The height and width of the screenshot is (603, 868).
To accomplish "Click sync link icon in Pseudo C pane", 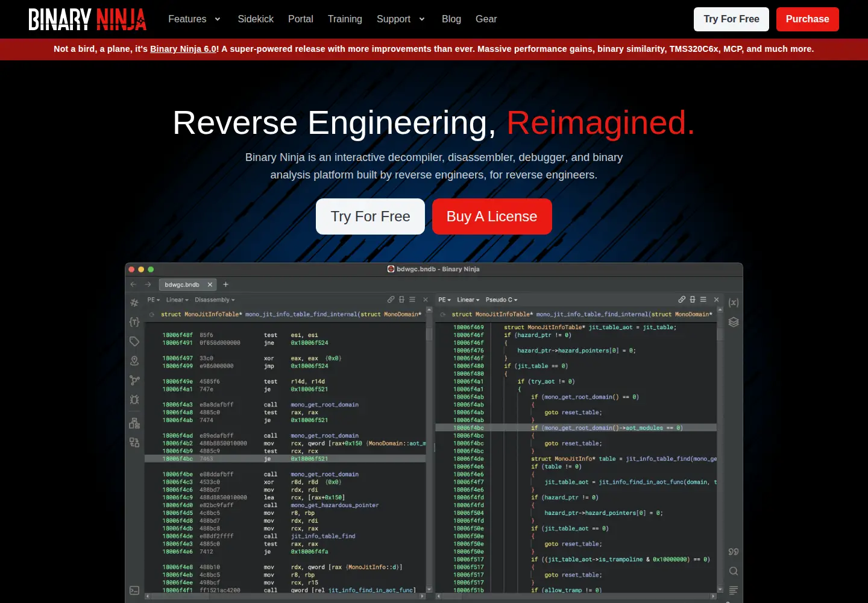I will click(x=682, y=300).
